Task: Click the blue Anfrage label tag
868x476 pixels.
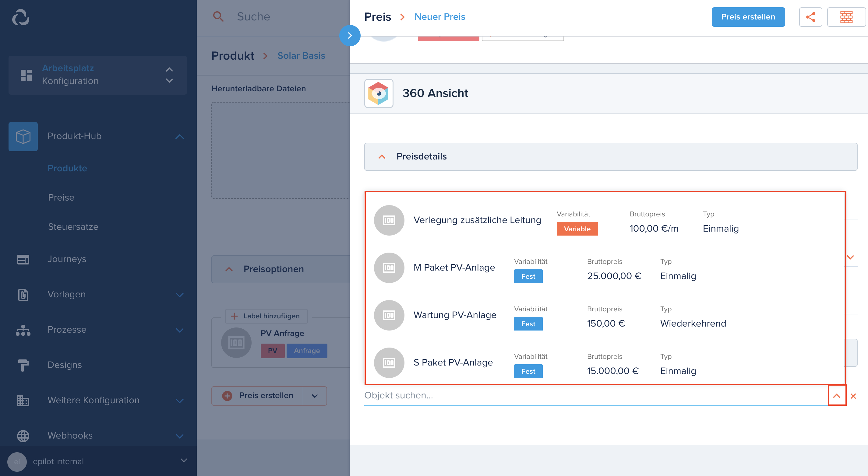Action: pyautogui.click(x=307, y=351)
